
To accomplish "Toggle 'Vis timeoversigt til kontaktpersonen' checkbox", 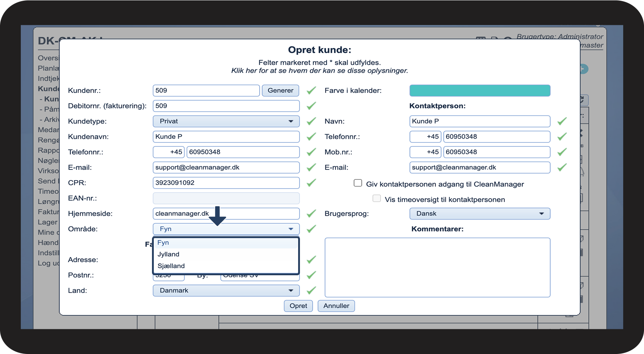I will tap(376, 199).
